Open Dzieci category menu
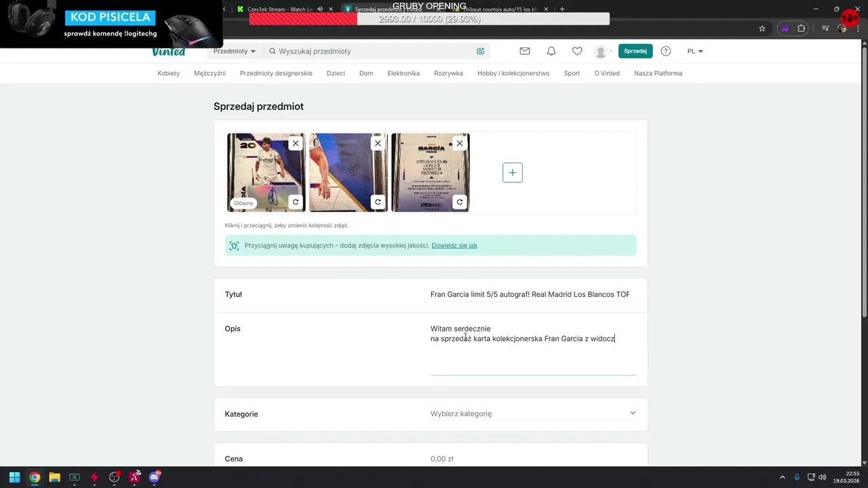 336,73
